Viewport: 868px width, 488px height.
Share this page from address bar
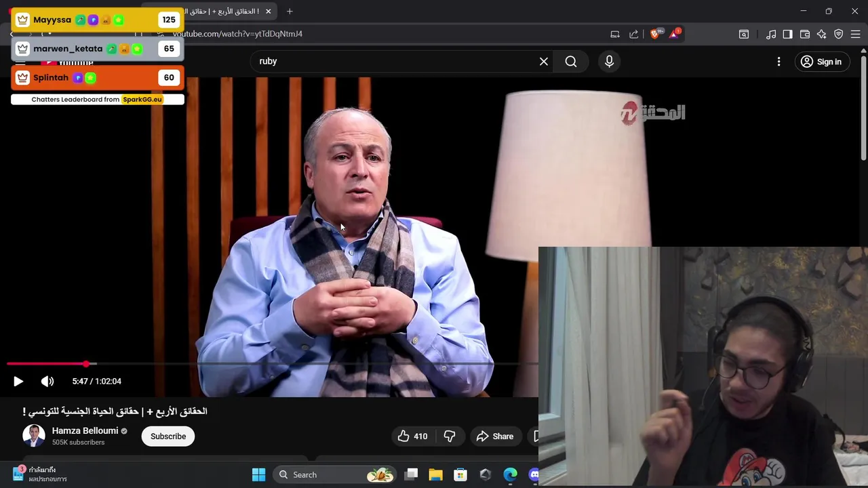click(634, 34)
